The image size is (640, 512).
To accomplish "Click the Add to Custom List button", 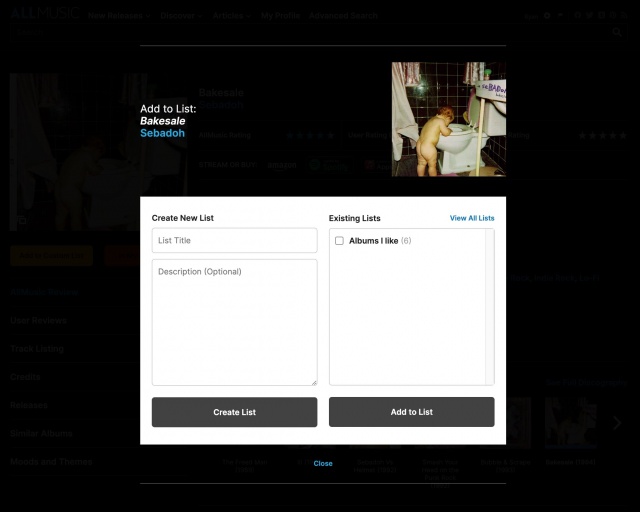I will coord(51,256).
